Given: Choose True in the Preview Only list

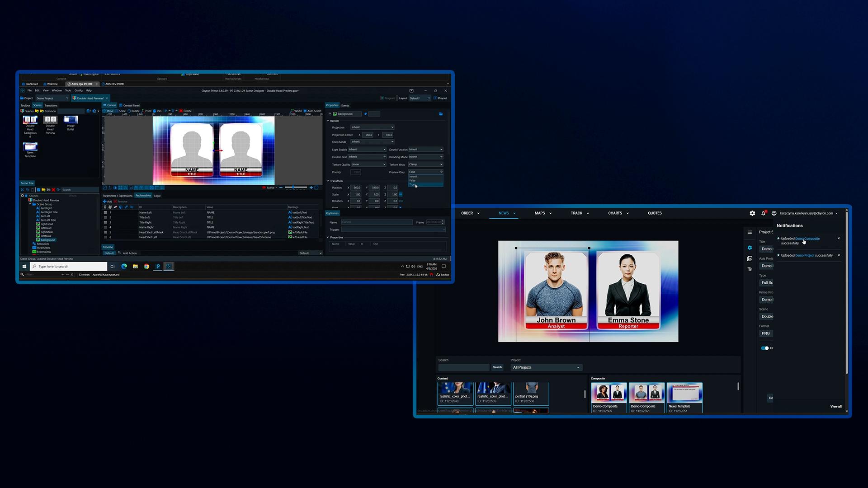Looking at the screenshot, I should click(x=425, y=184).
